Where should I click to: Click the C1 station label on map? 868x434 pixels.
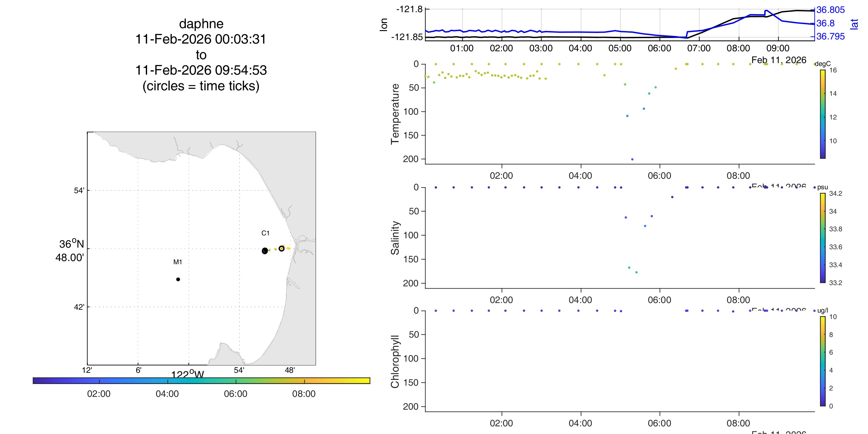pos(265,233)
